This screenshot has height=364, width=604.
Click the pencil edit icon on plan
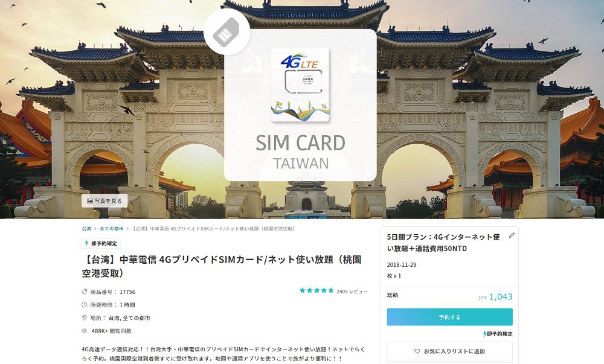[x=512, y=235]
